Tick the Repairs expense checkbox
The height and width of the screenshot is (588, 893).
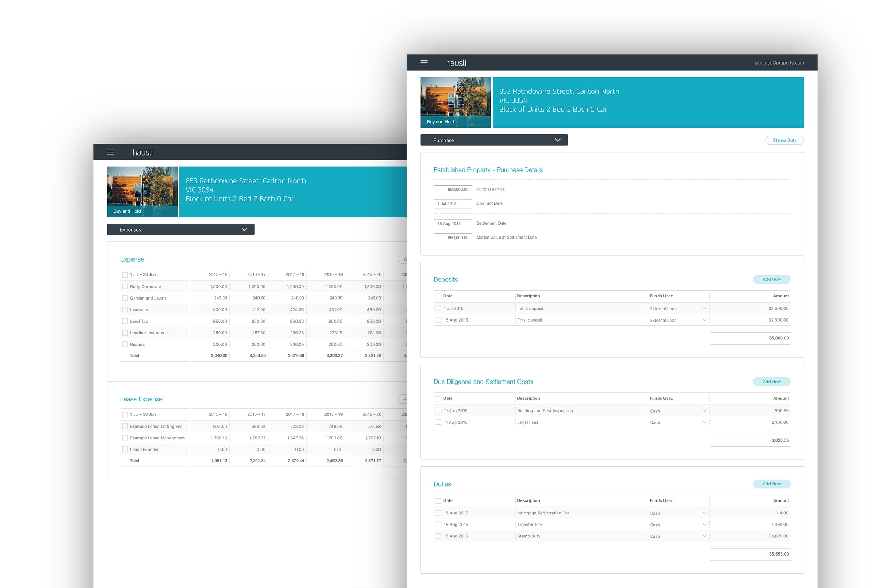pyautogui.click(x=125, y=344)
